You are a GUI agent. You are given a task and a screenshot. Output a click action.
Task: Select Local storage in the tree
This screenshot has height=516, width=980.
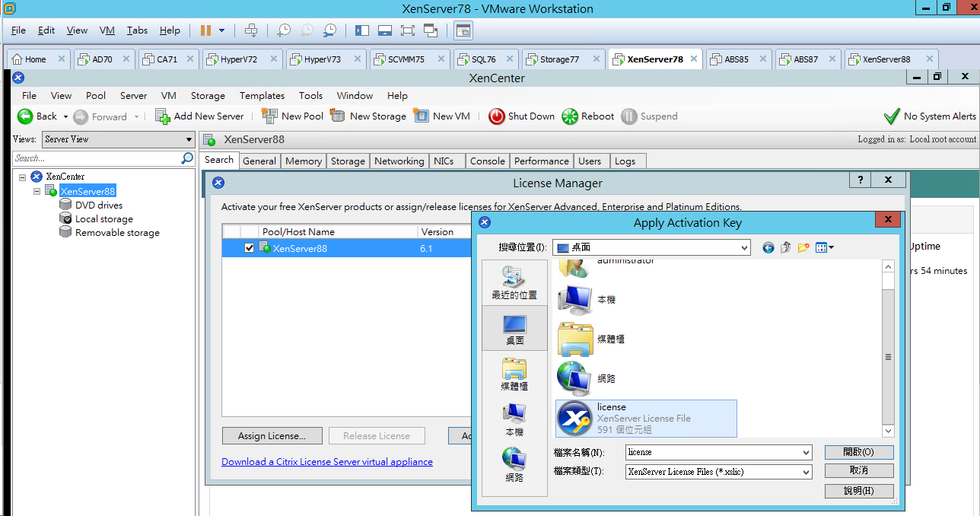(x=104, y=219)
